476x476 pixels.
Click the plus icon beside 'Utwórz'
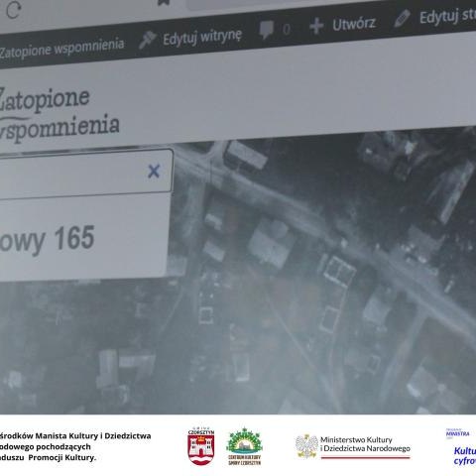coord(316,26)
